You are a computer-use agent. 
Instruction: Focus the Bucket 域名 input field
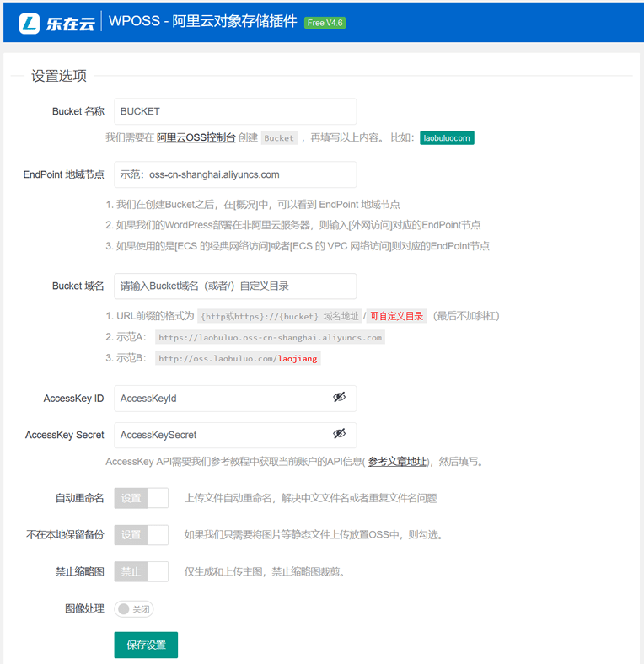click(235, 286)
